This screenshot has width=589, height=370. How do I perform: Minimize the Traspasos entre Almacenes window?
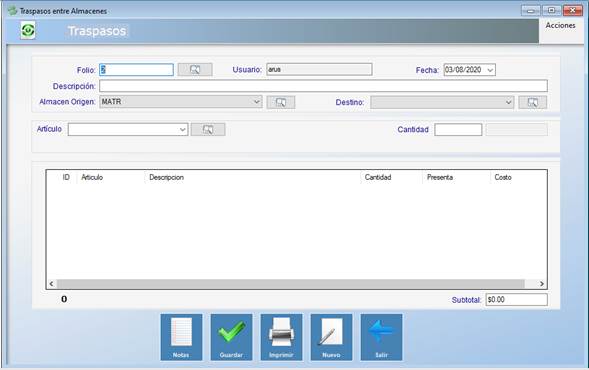tap(531, 10)
